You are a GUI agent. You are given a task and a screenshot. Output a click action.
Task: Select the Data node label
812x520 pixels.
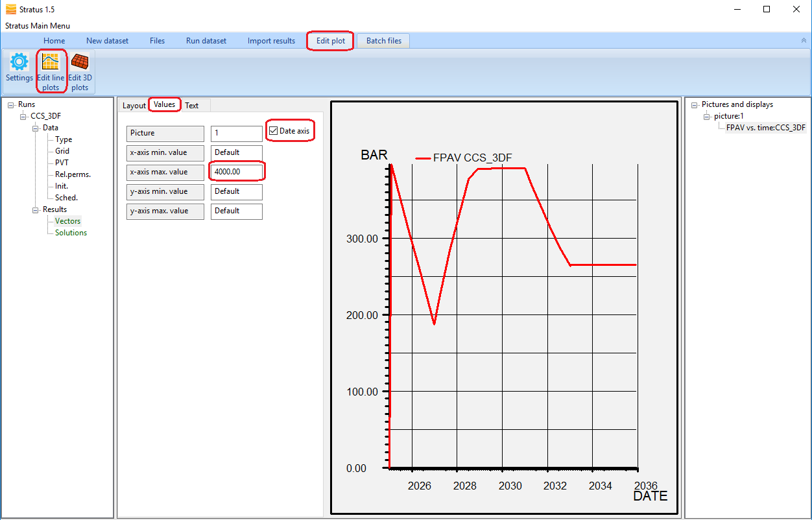[x=51, y=128]
